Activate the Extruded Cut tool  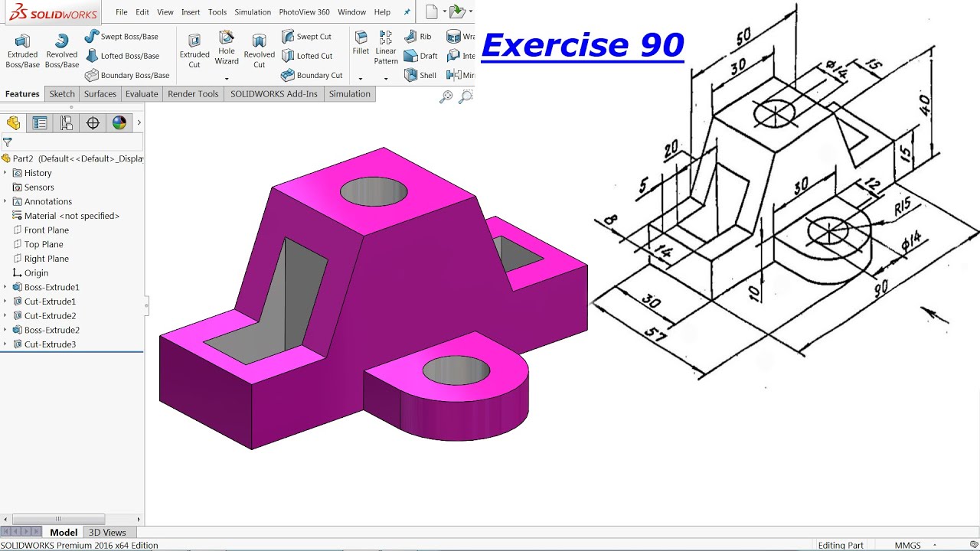click(194, 51)
